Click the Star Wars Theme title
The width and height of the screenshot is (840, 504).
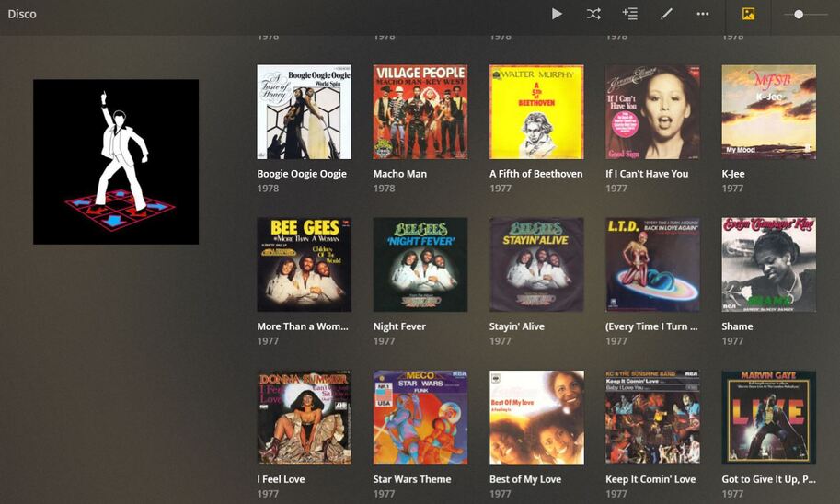pyautogui.click(x=412, y=479)
